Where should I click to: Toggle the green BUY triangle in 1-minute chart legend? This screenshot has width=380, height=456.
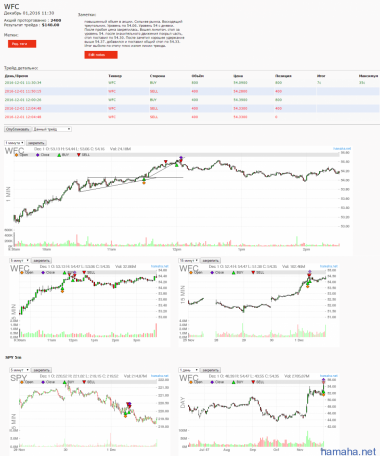[x=63, y=155]
